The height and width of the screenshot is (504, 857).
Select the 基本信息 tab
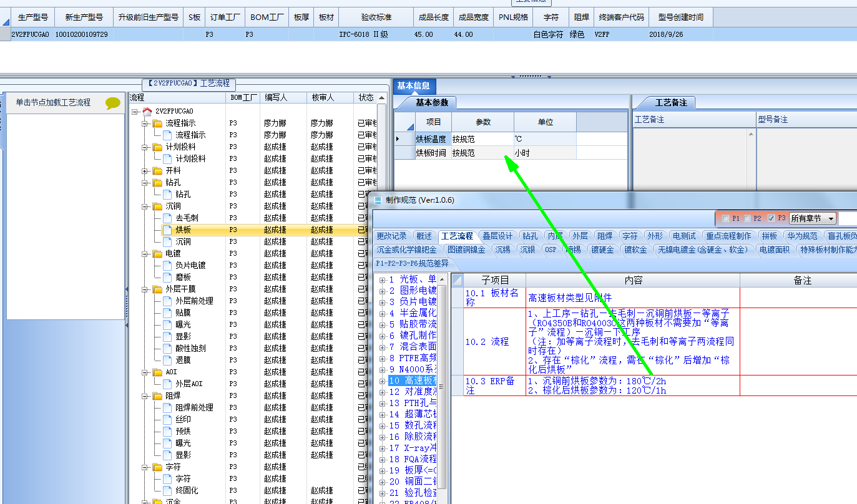coord(414,86)
